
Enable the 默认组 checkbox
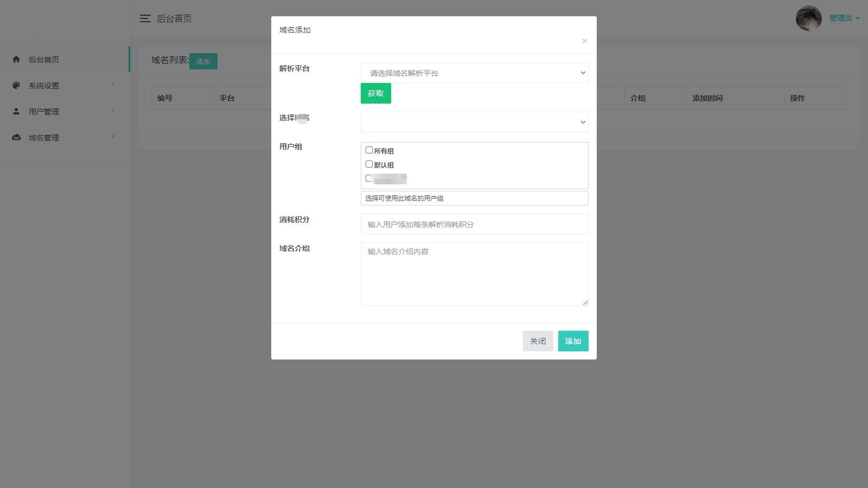[x=369, y=164]
